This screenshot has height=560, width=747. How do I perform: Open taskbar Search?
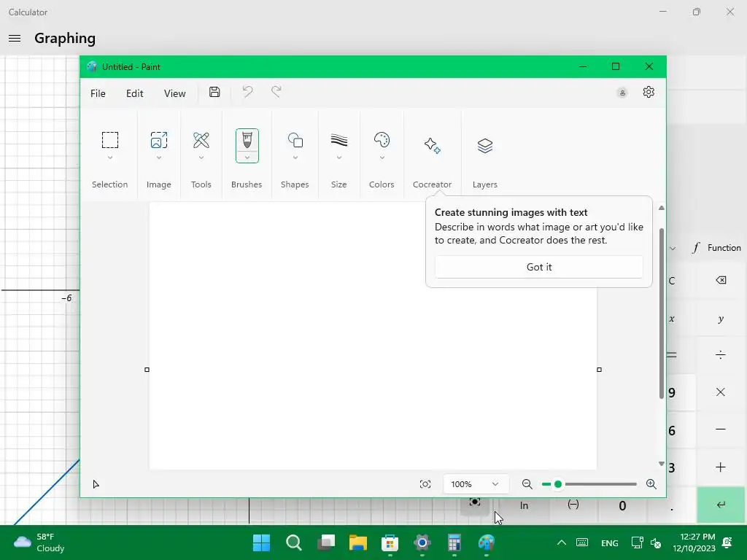(x=293, y=542)
